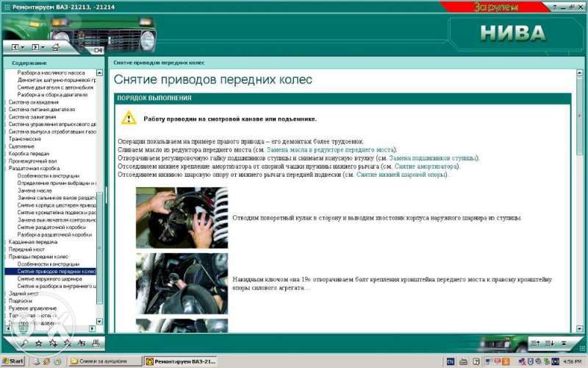588x368 pixels.
Task: Open Разборка масляного насоса topic
Action: point(51,73)
